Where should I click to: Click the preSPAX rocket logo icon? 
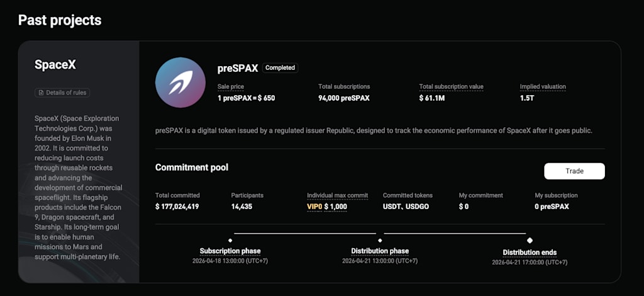pos(180,83)
